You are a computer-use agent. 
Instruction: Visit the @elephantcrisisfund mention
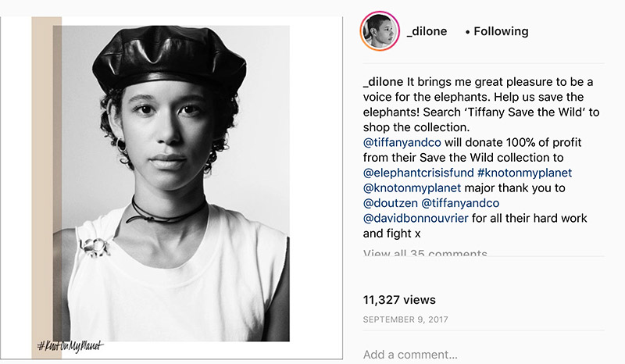point(417,173)
